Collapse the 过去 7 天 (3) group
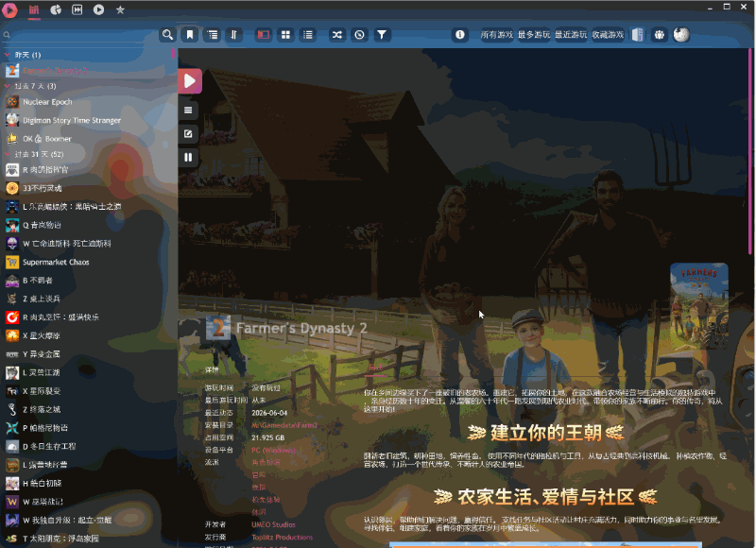This screenshot has height=548, width=756. [x=8, y=86]
